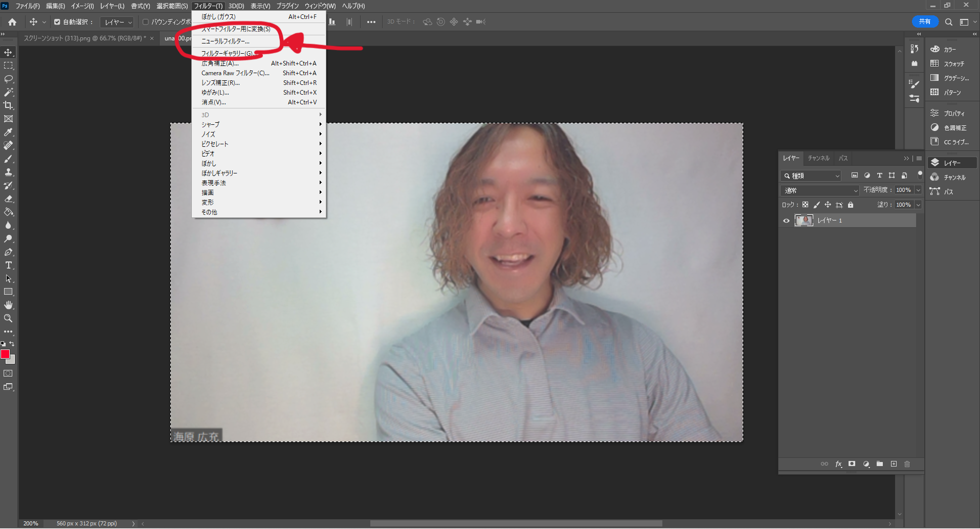Hide レイヤー 1 with the eye icon
The image size is (980, 529).
[x=786, y=221]
